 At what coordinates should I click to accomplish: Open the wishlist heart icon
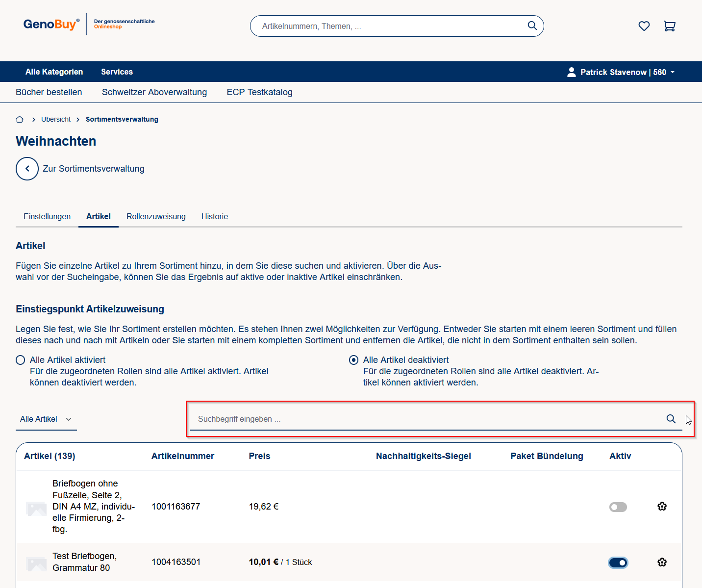[644, 26]
